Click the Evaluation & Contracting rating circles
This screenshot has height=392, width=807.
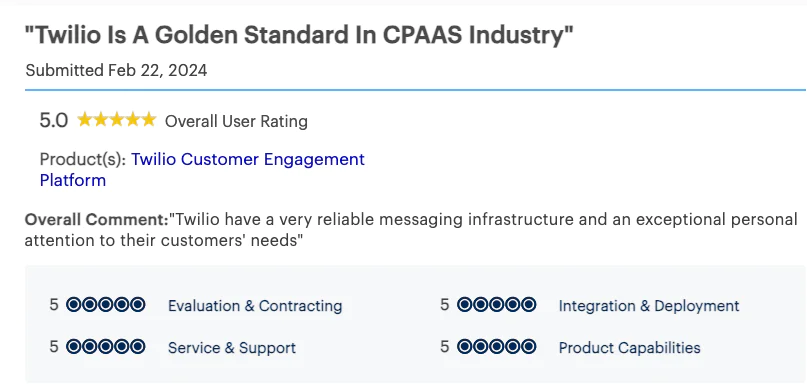pos(106,305)
